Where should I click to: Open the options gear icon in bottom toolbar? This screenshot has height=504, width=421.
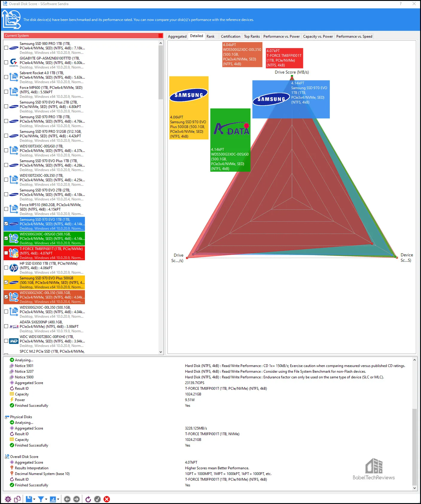click(8, 499)
